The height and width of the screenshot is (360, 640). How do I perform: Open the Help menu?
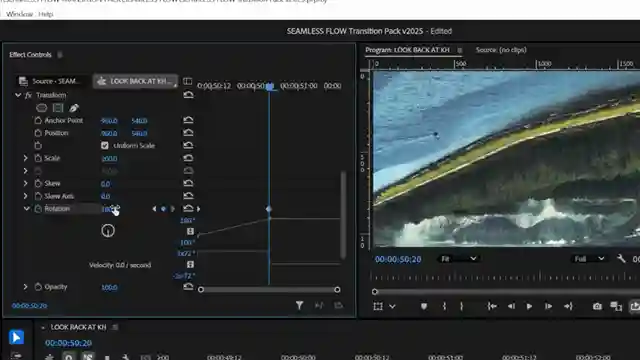(x=46, y=14)
